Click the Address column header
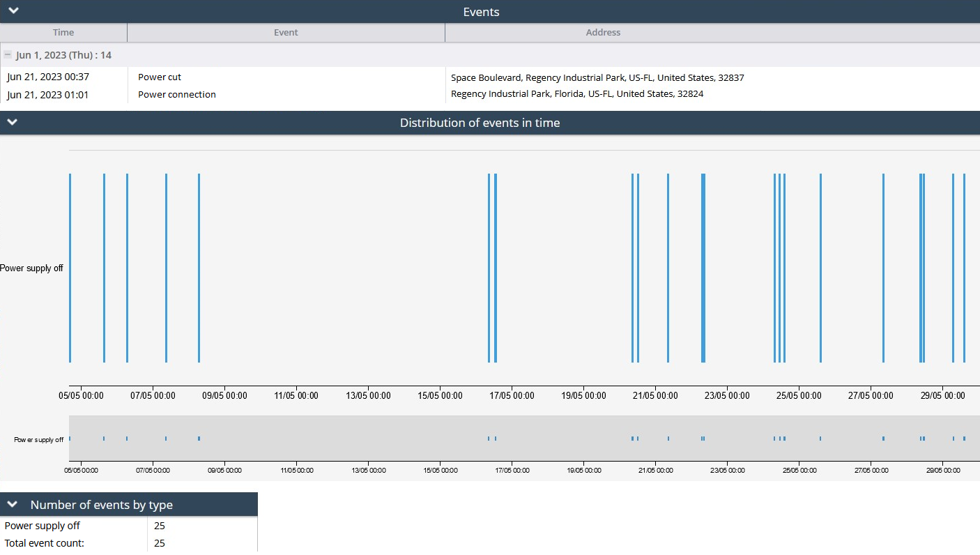This screenshot has height=555, width=980. click(603, 33)
